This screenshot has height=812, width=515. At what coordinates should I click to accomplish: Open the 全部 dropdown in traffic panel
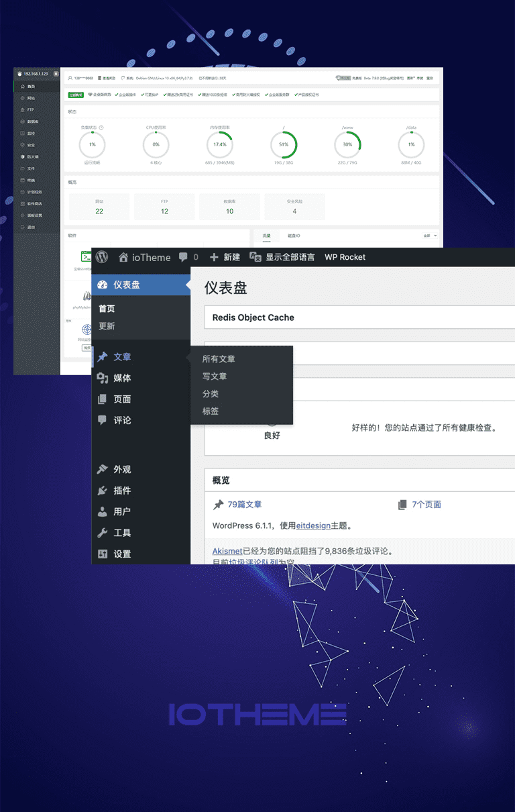coord(430,236)
